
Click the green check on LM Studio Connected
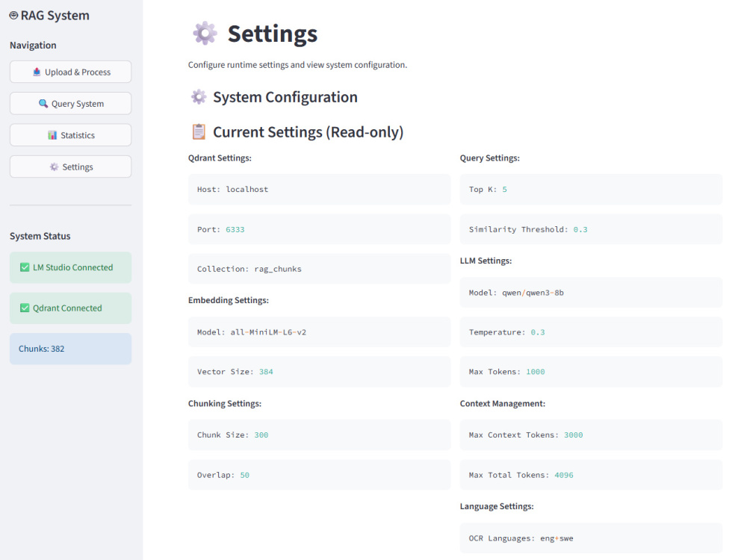coord(25,267)
